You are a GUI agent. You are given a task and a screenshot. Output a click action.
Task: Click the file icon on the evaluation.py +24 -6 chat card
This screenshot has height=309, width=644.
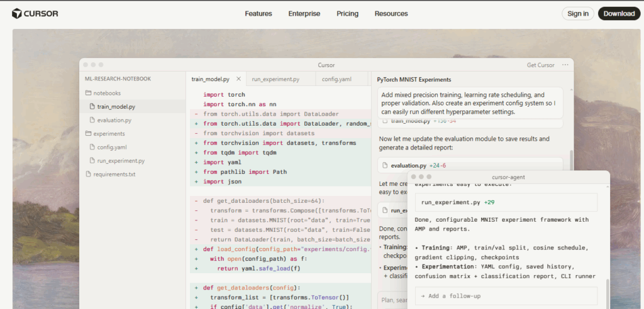point(385,165)
